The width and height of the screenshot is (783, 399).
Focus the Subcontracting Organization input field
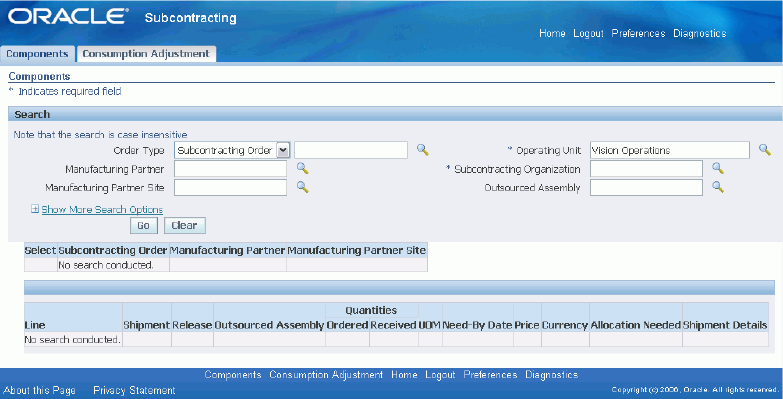(x=646, y=169)
